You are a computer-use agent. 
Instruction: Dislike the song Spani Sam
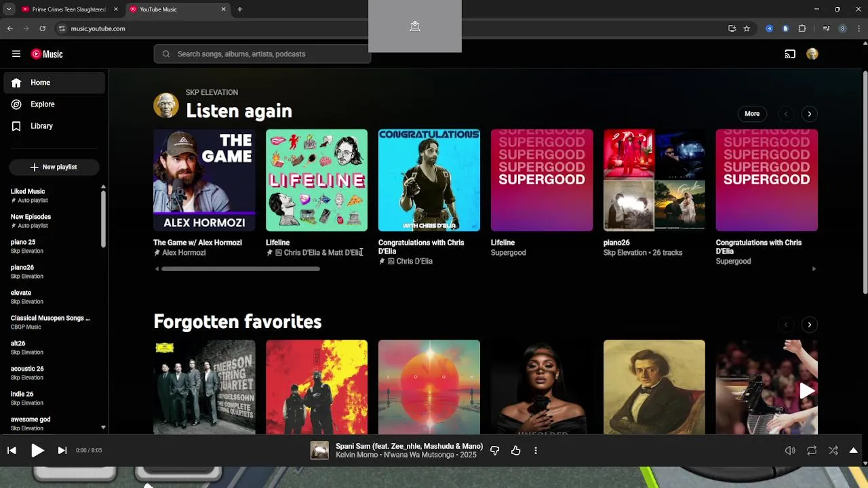tap(494, 450)
